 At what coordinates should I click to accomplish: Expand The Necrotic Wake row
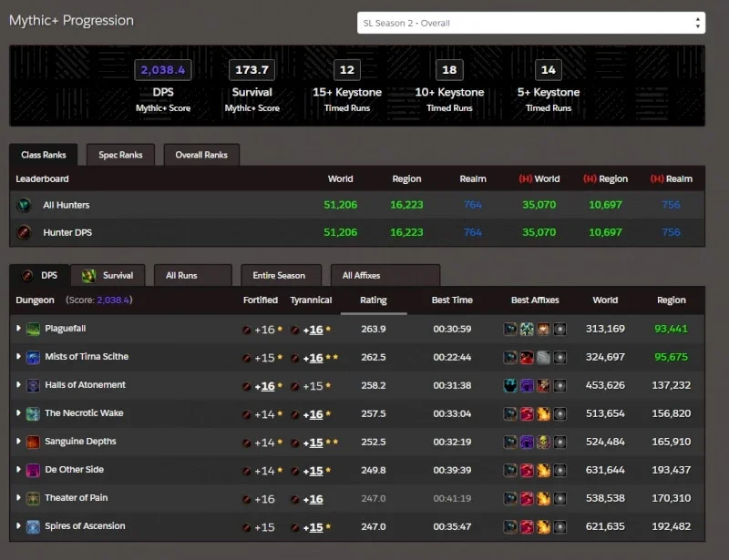tap(18, 412)
